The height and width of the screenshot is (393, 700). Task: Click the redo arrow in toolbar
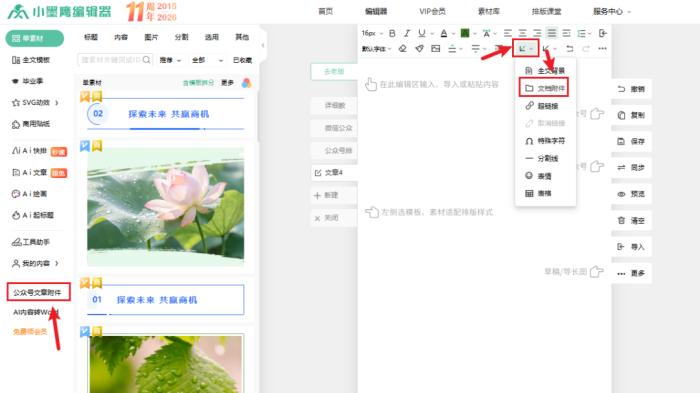(586, 49)
